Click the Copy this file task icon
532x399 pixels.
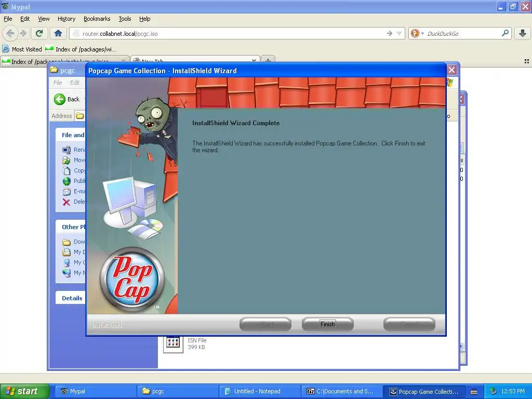66,170
